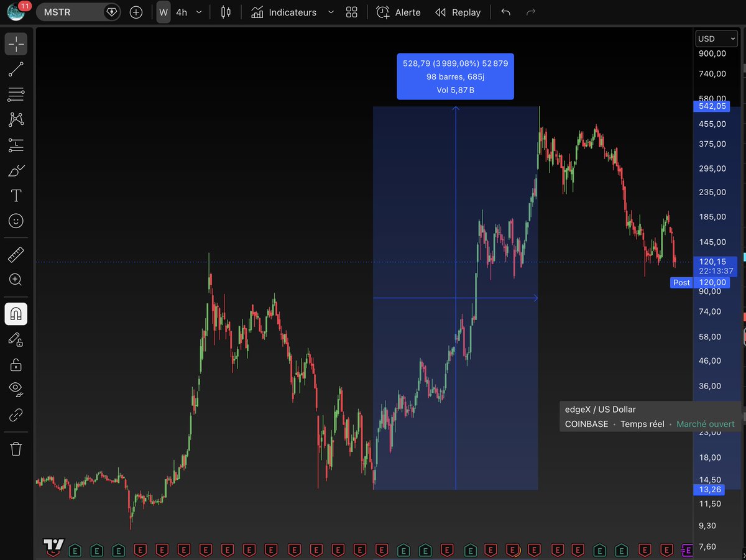Click the Marché ouvert status text
The width and height of the screenshot is (746, 560).
tap(706, 424)
